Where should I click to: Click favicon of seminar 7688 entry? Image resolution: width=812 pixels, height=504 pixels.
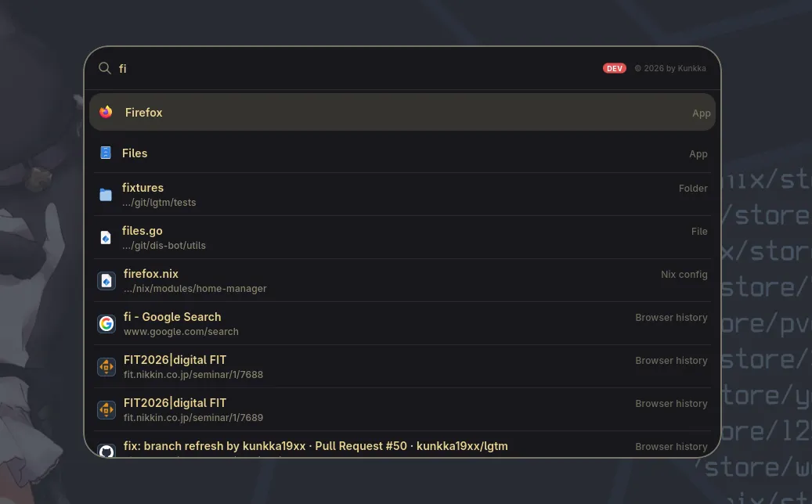point(106,366)
